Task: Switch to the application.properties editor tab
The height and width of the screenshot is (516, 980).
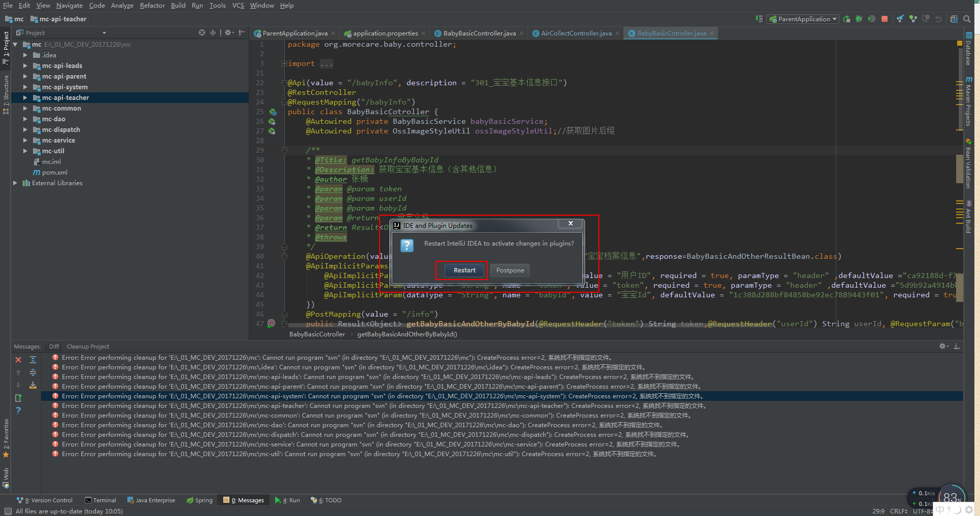Action: (385, 33)
